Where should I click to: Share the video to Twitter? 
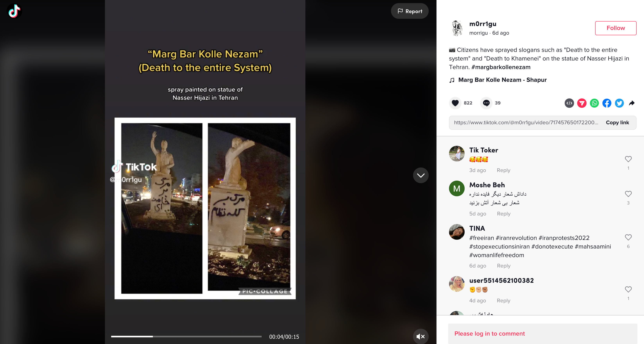pyautogui.click(x=619, y=103)
